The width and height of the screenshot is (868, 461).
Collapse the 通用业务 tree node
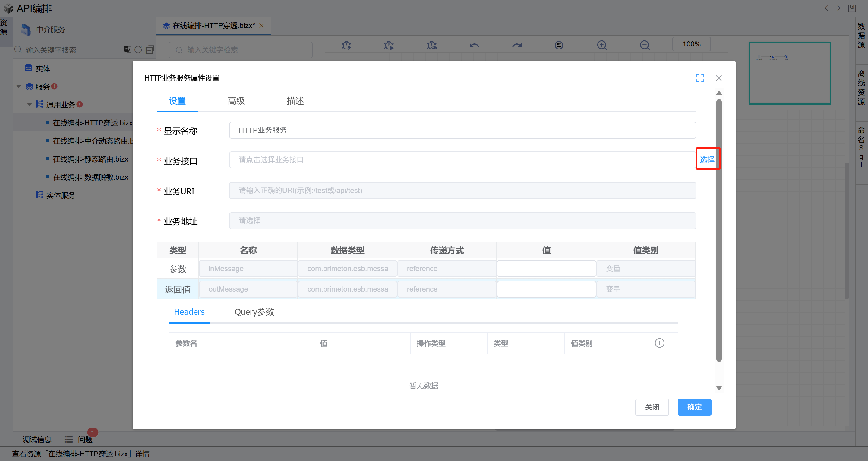pos(30,105)
